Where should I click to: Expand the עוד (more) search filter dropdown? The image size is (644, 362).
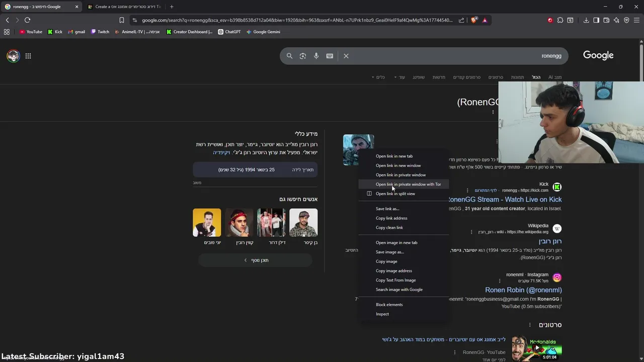tap(398, 77)
